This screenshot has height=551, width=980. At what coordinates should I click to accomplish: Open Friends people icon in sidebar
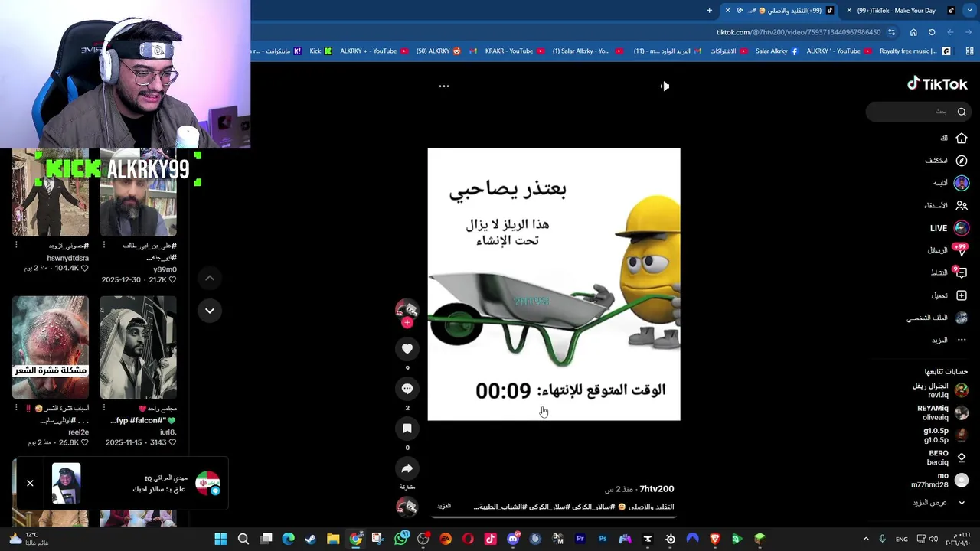[x=962, y=205]
